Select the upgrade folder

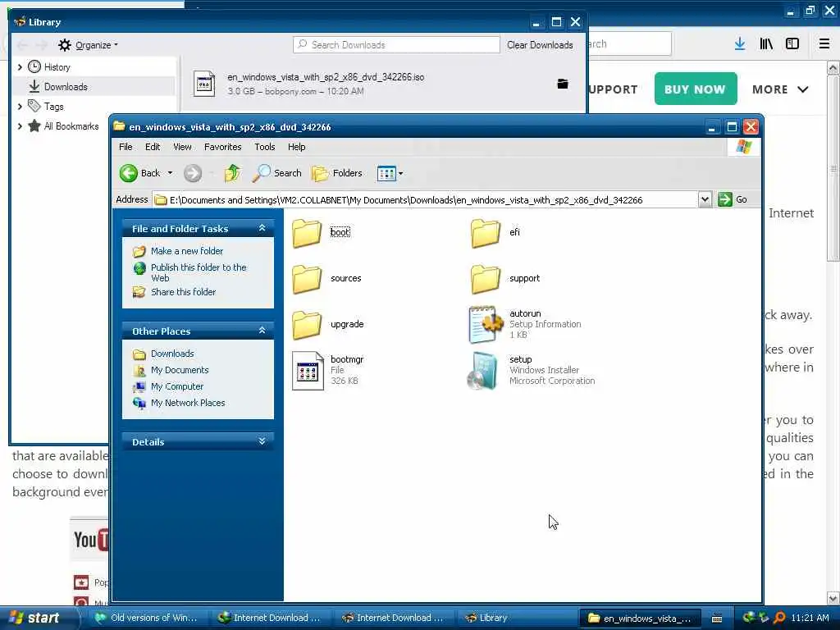tap(327, 325)
